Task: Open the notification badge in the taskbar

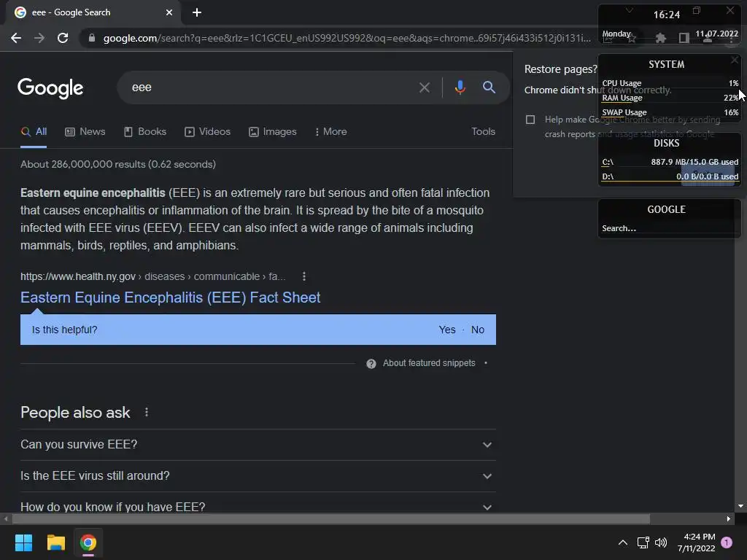Action: [x=727, y=542]
